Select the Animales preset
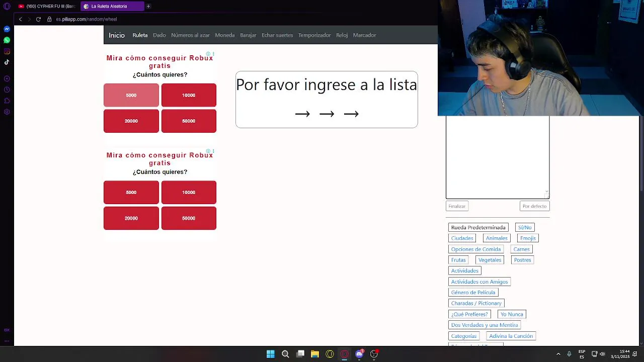This screenshot has width=644, height=362. tap(497, 238)
